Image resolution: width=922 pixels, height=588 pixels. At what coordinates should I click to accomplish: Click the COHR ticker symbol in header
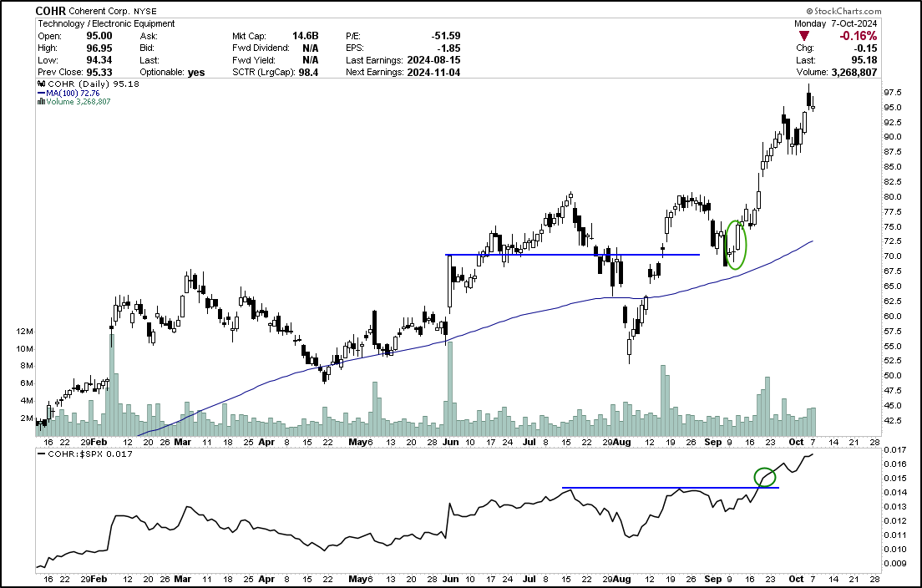coord(51,11)
